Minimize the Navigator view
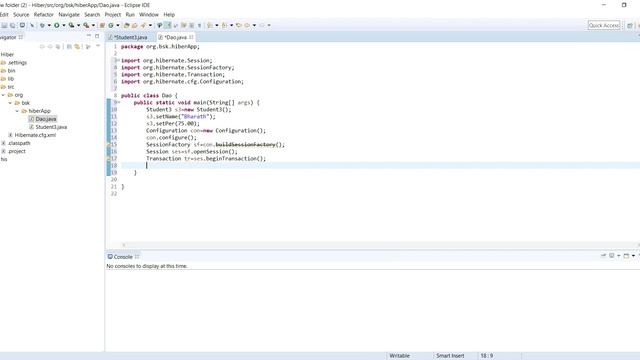This screenshot has width=640, height=360. [x=89, y=36]
